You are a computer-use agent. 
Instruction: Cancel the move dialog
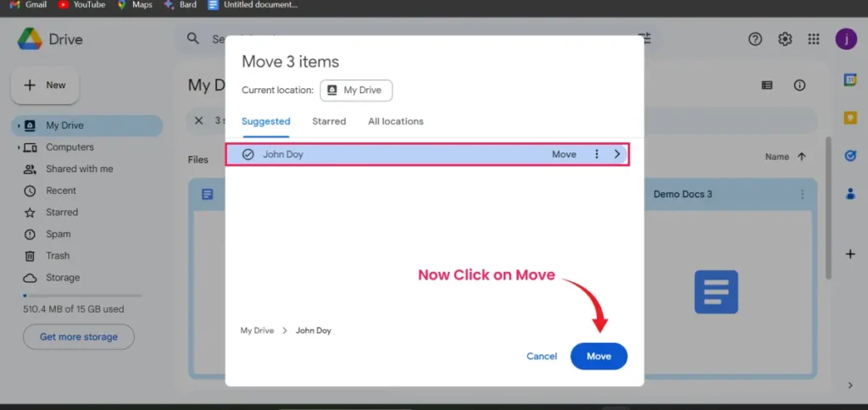coord(542,357)
